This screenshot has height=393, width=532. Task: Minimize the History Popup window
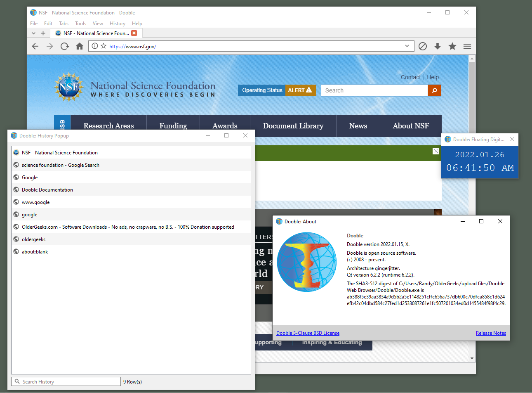coord(208,135)
